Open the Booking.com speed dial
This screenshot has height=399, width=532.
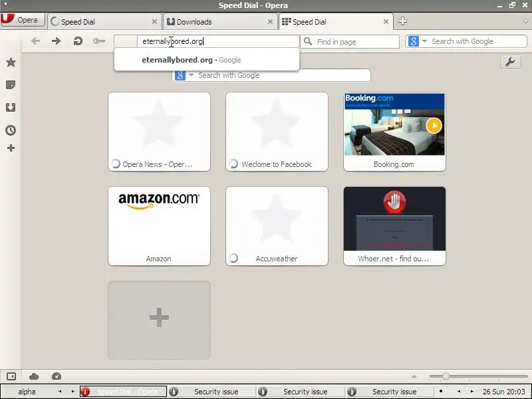[x=394, y=132]
